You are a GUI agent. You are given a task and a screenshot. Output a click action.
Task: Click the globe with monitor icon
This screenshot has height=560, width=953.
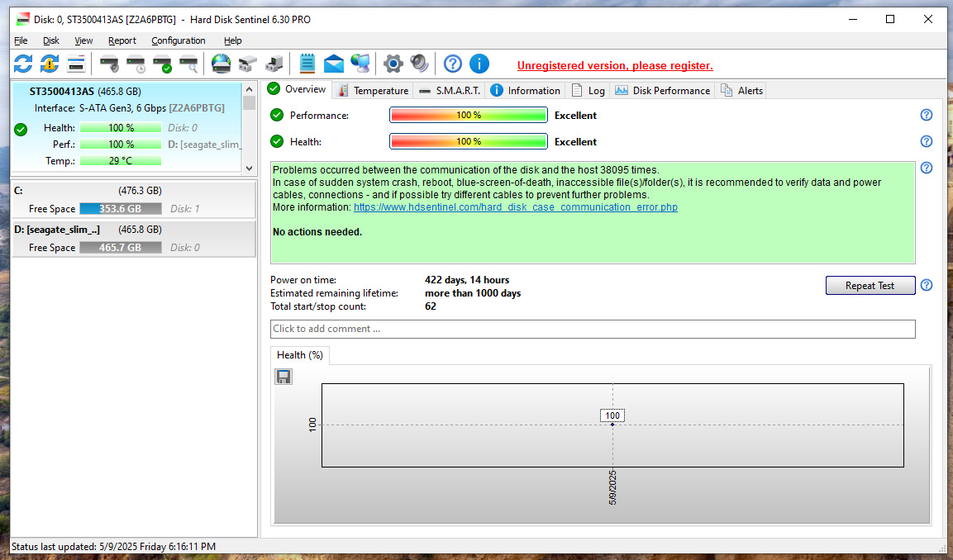360,63
